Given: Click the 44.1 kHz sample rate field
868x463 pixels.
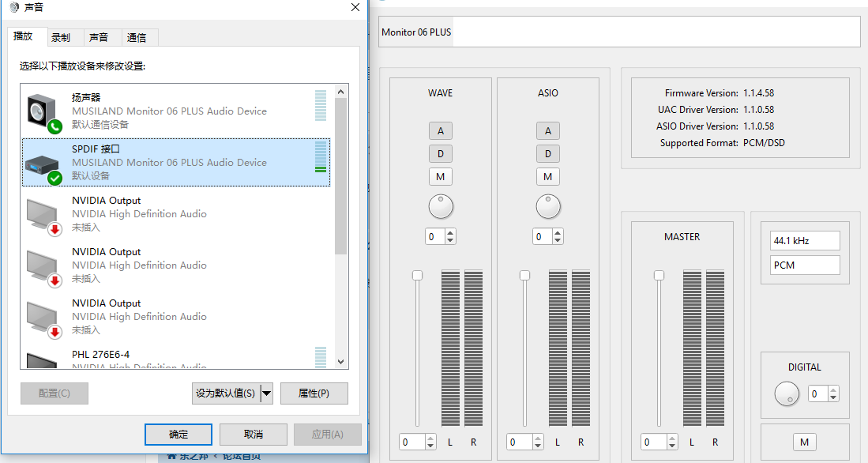Looking at the screenshot, I should 805,240.
